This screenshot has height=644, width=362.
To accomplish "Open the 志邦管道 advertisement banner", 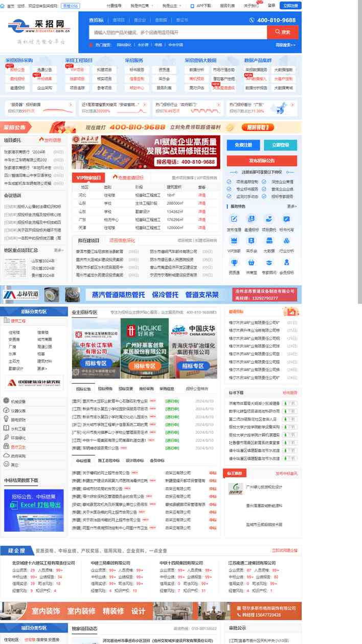I will 151,295.
